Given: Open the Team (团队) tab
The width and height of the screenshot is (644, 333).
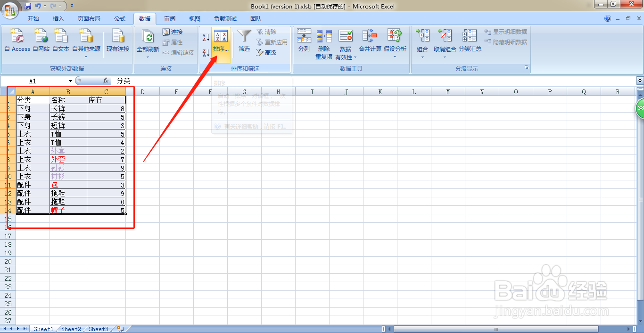Looking at the screenshot, I should (x=256, y=19).
